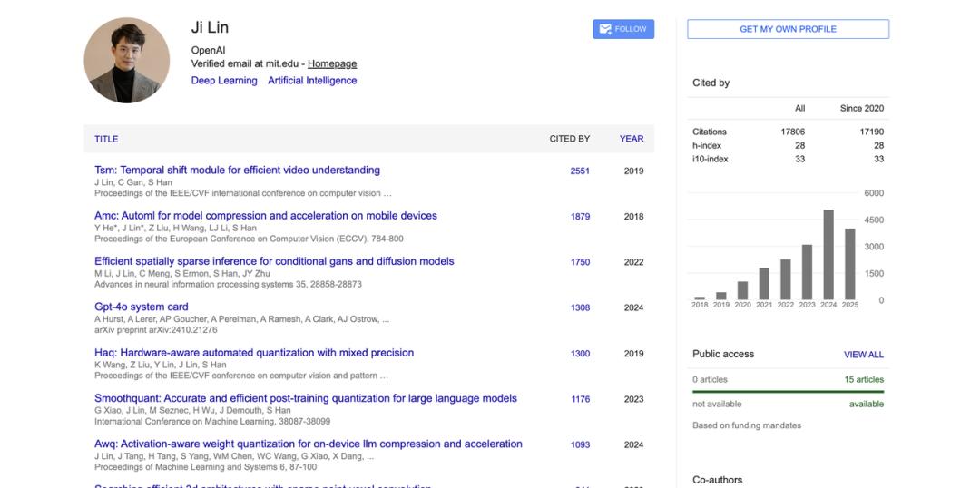This screenshot has height=488, width=980.
Task: Click the Cited By column header
Action: pos(569,139)
